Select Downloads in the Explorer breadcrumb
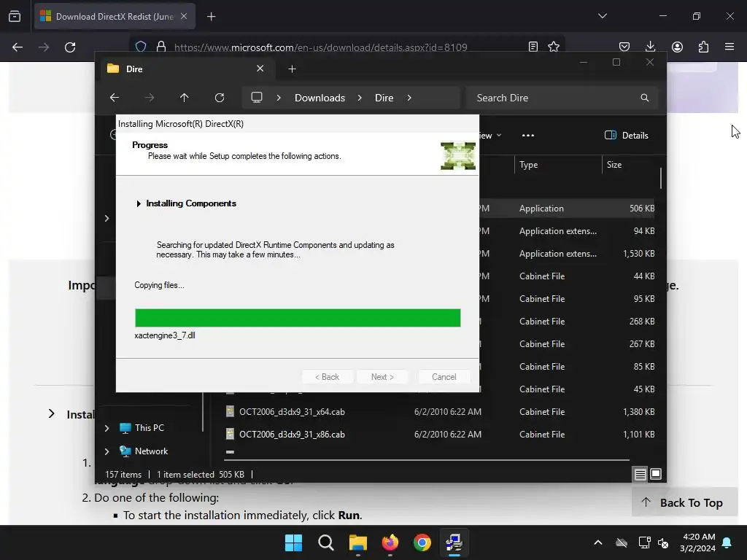The height and width of the screenshot is (560, 747). pyautogui.click(x=320, y=98)
